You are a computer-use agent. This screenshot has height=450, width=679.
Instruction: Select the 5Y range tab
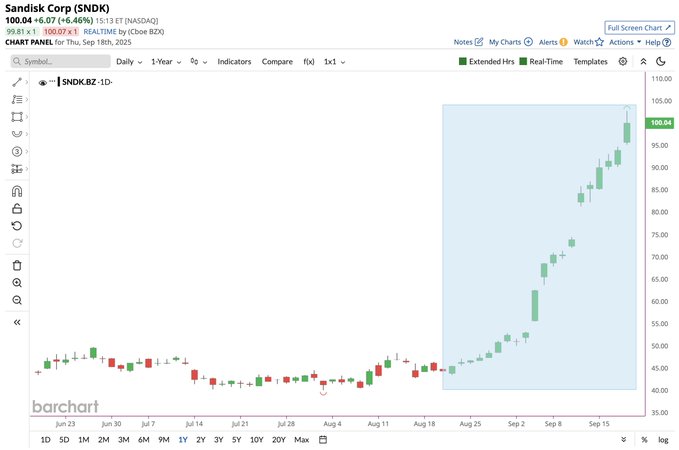pos(236,440)
